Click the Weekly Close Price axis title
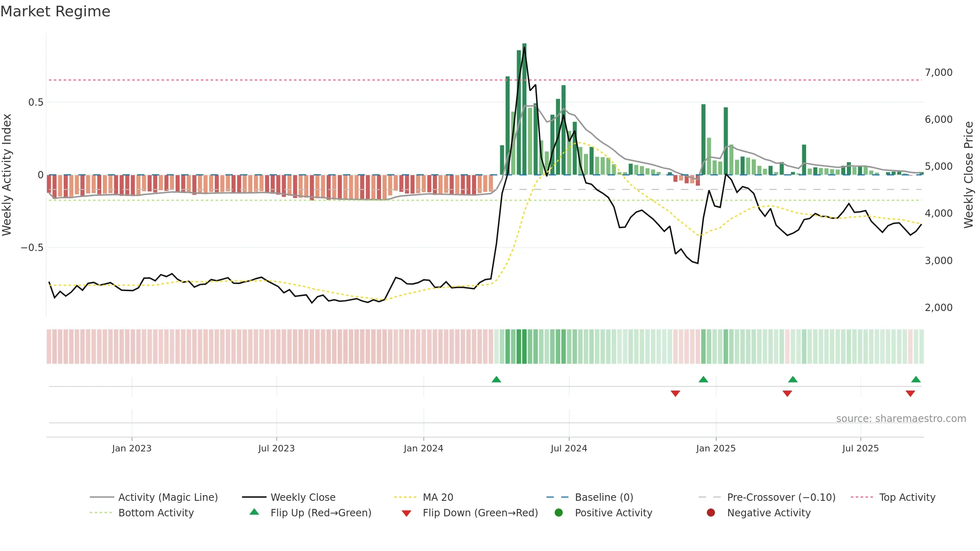The height and width of the screenshot is (551, 980). (969, 175)
